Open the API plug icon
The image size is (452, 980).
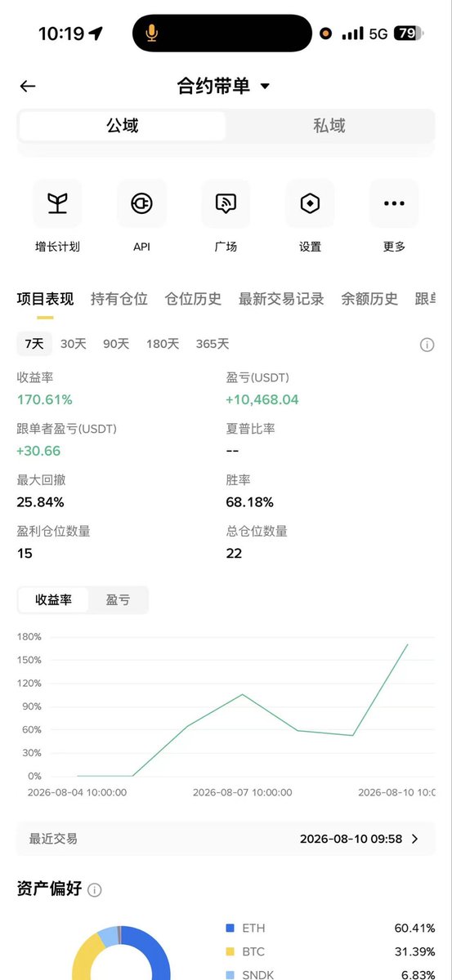[x=141, y=203]
